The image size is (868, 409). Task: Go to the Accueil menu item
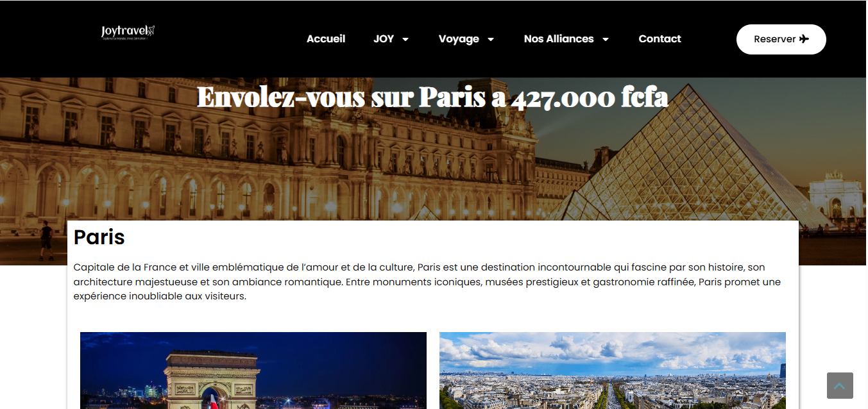click(326, 39)
